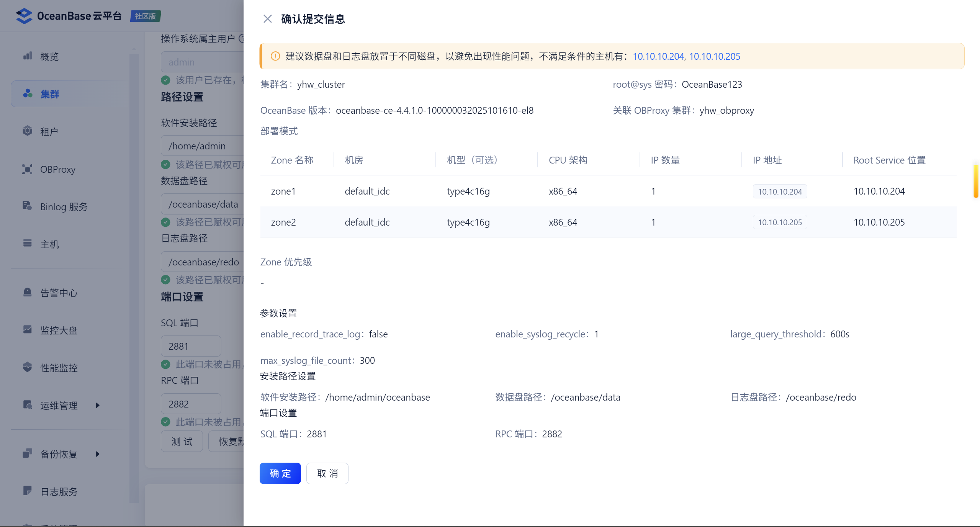980x527 pixels.
Task: Click the 日志服务 log icon
Action: (x=27, y=491)
